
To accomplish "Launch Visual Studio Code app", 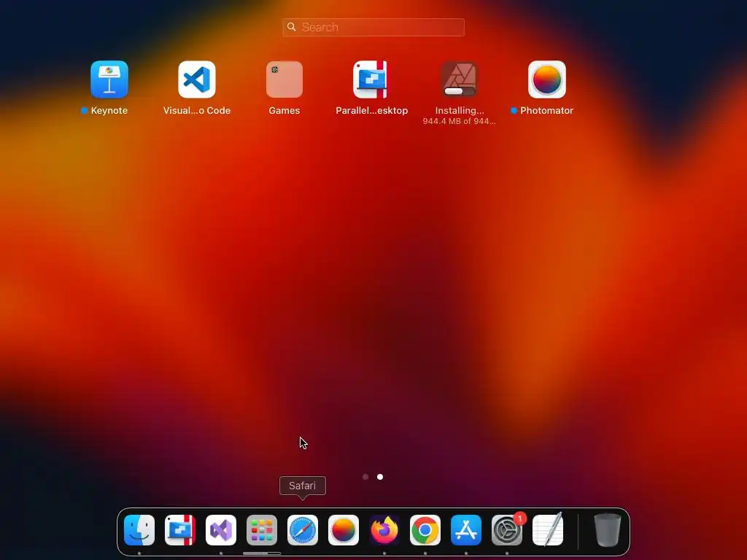I will pos(197,79).
